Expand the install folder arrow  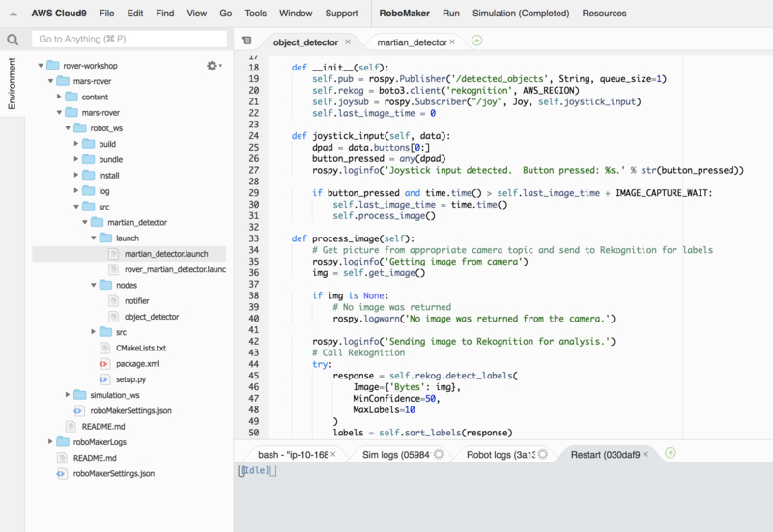pos(76,176)
